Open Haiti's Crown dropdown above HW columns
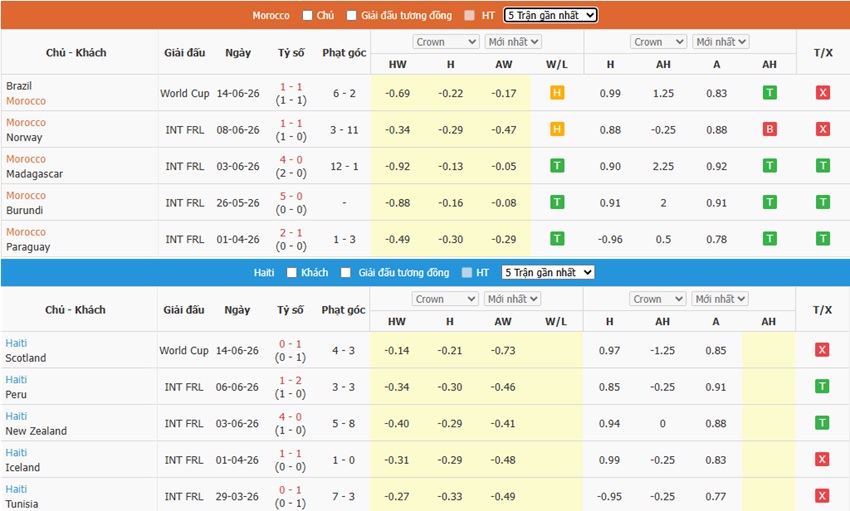850x511 pixels. click(x=446, y=299)
